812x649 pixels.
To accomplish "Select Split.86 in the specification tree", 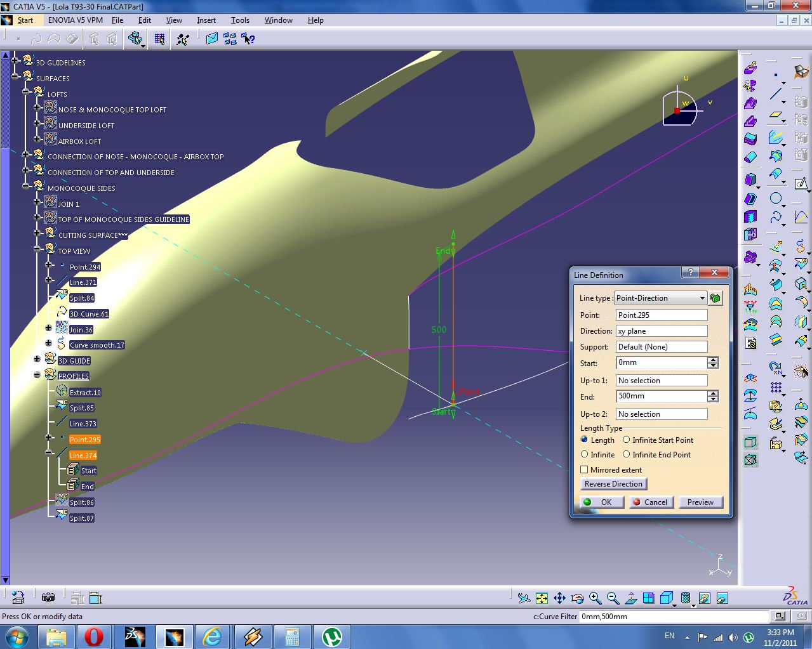I will point(82,502).
